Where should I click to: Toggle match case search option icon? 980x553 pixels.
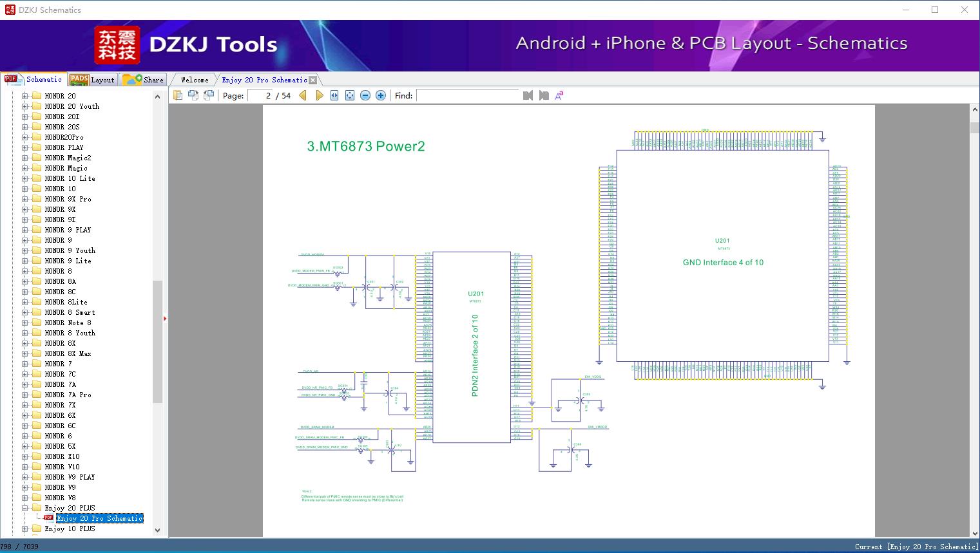tap(559, 95)
